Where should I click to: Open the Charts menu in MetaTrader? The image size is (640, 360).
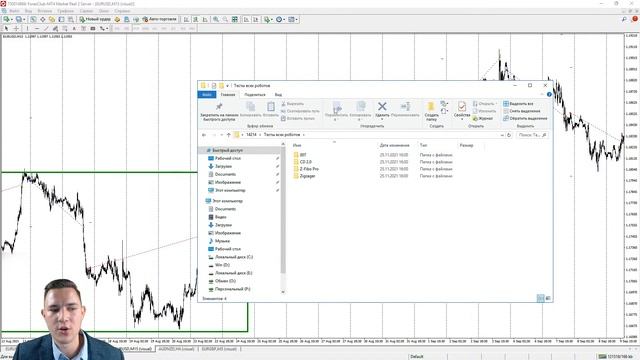click(65, 11)
